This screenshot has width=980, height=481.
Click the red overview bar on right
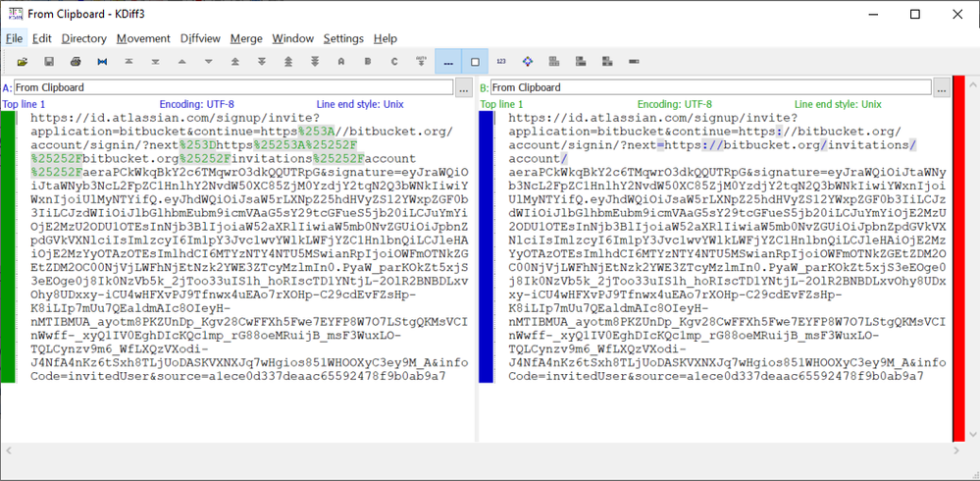(x=958, y=258)
